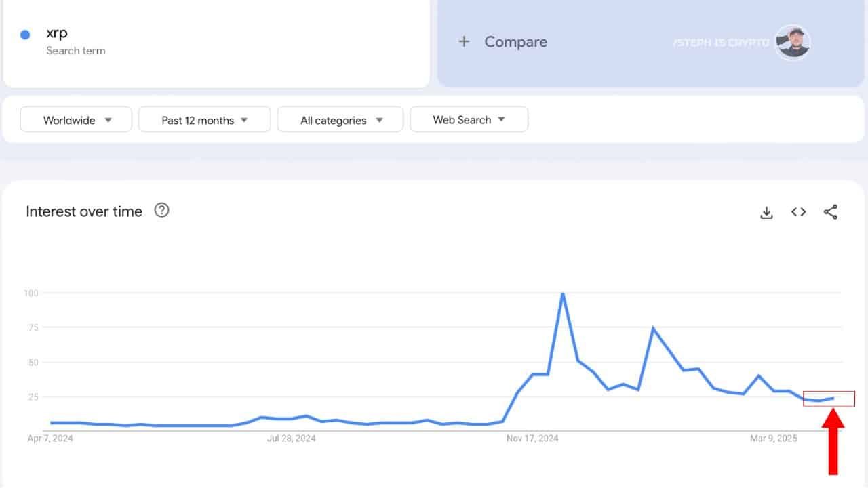Click the embed code icon
868x488 pixels.
(798, 212)
